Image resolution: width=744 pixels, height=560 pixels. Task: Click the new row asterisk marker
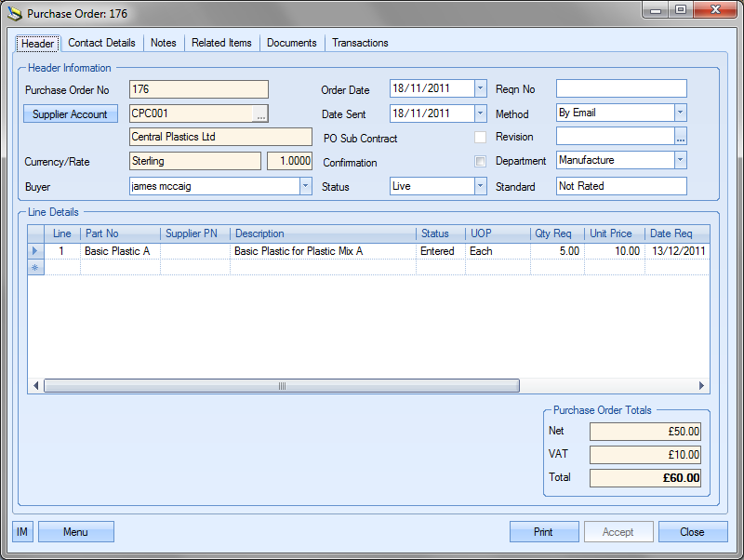click(36, 267)
